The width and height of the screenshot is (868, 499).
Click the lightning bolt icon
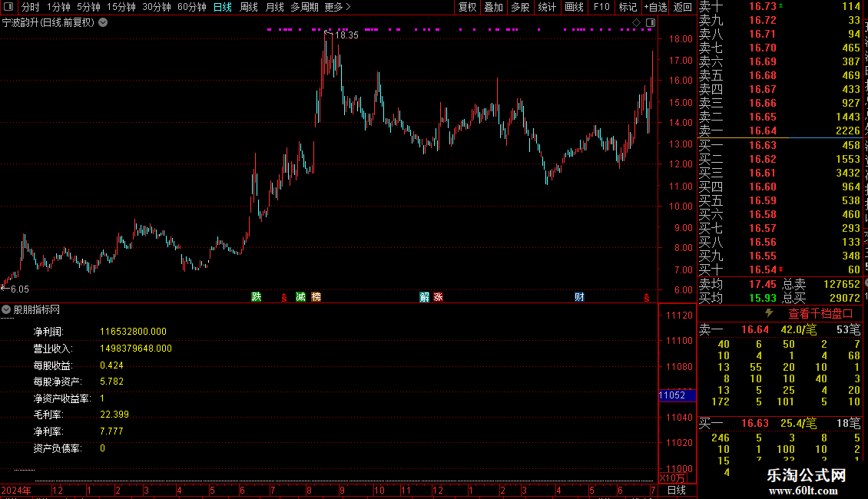[769, 313]
